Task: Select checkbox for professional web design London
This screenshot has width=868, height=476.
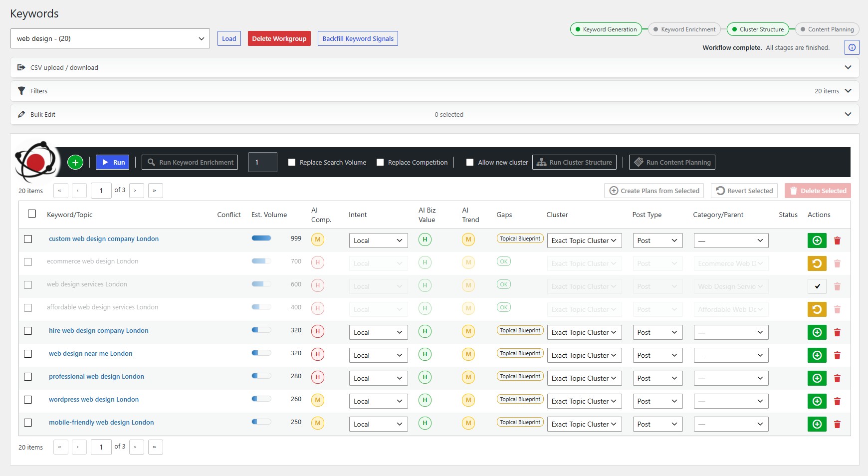Action: point(28,377)
